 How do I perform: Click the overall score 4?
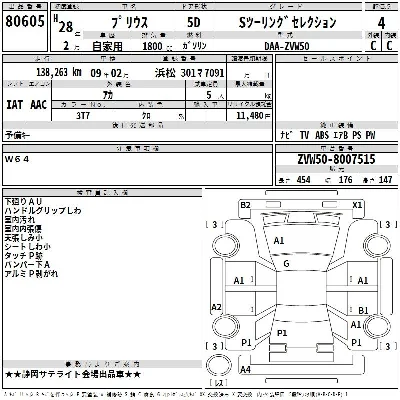[x=381, y=23]
